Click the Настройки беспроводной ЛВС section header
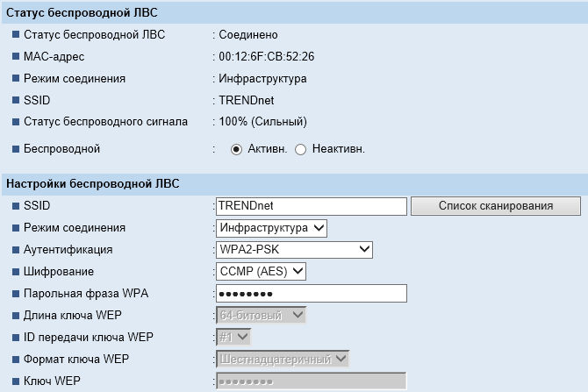 click(x=92, y=183)
